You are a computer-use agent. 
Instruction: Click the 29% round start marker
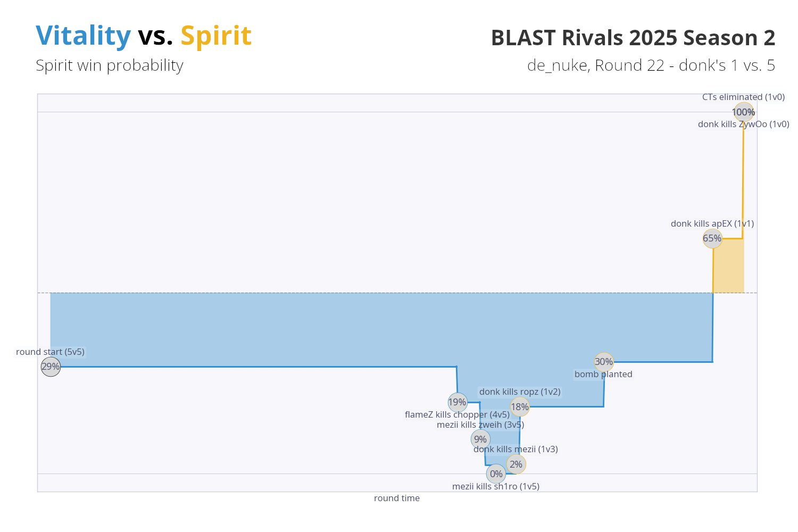(51, 367)
